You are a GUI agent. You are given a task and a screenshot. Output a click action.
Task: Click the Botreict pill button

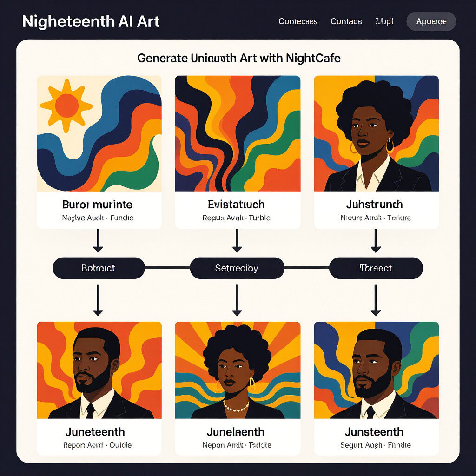99,268
